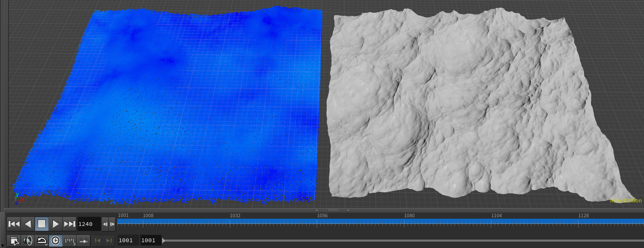This screenshot has height=248, width=644.
Task: Grab the playback range slider handle
Action: coord(163,240)
